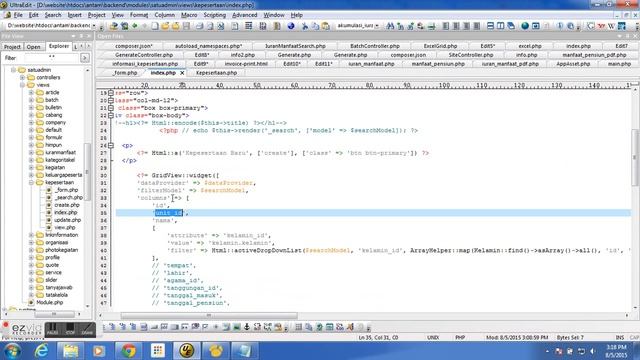Expand the controllers folder

point(22,78)
